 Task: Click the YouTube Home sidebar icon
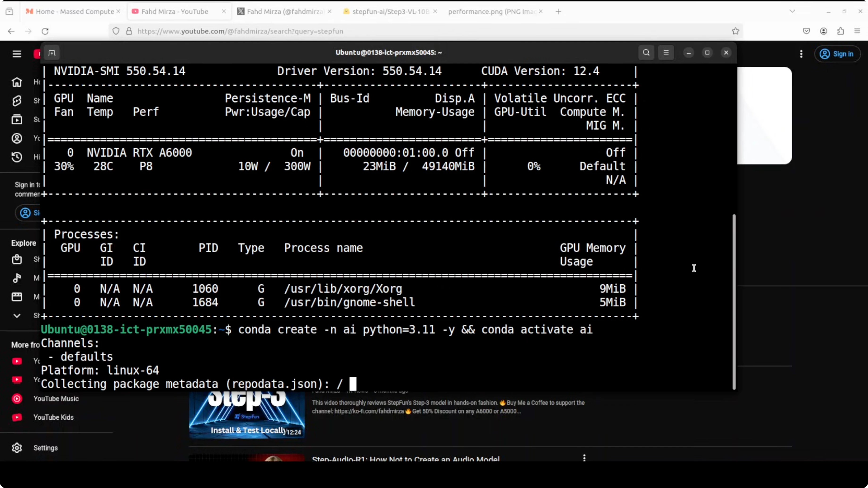tap(17, 82)
